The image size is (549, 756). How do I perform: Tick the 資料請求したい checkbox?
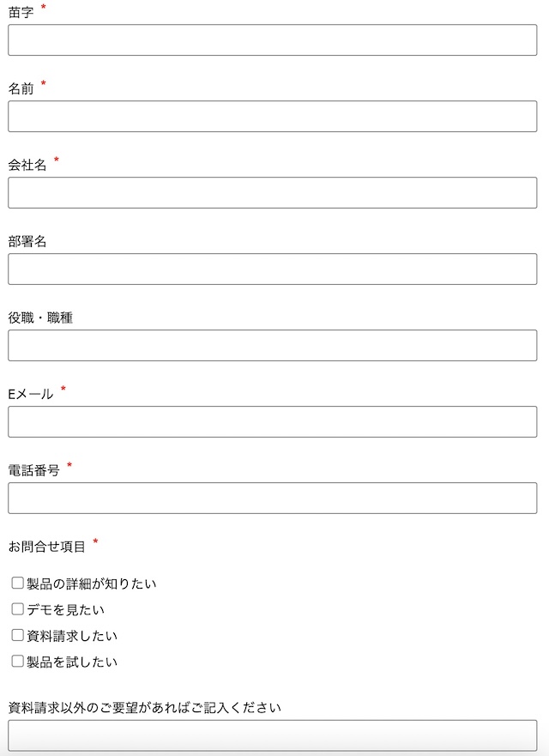click(18, 636)
